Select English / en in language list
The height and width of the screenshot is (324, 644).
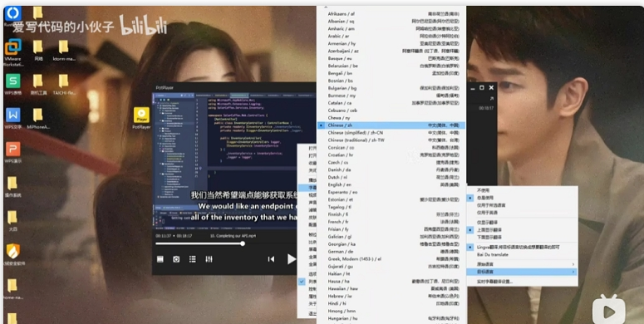point(391,184)
